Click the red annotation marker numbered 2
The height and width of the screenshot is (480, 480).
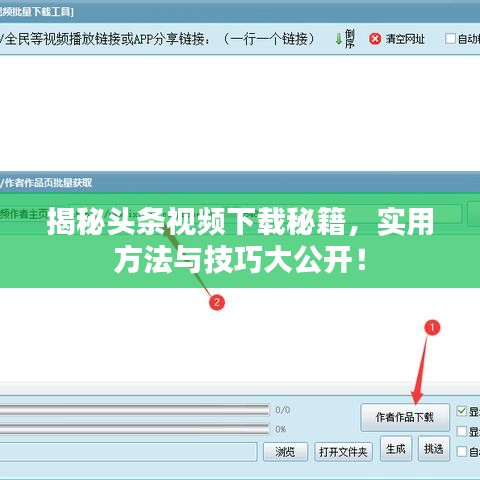tap(217, 302)
